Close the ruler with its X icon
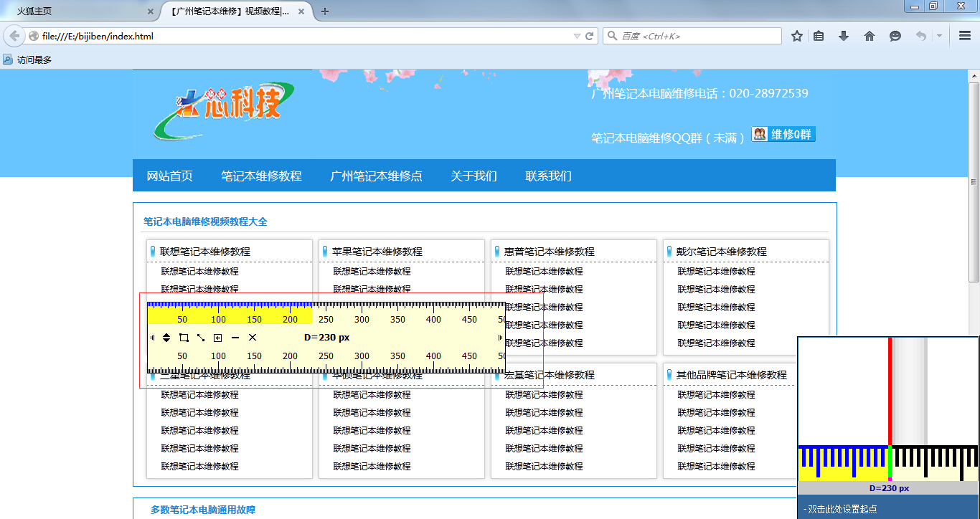The image size is (980, 519). tap(253, 338)
